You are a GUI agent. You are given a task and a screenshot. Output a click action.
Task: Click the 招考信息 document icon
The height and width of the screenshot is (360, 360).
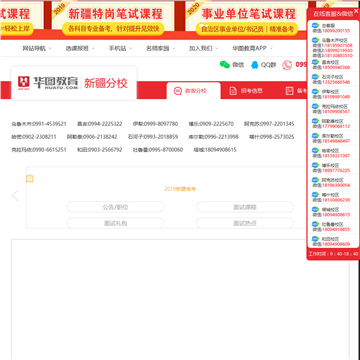click(233, 91)
